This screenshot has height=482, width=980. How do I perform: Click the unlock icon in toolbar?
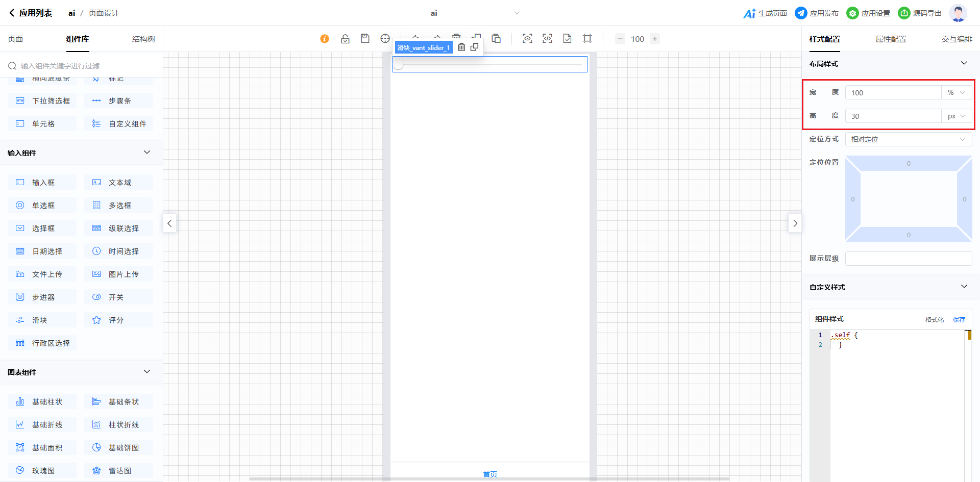coord(345,39)
